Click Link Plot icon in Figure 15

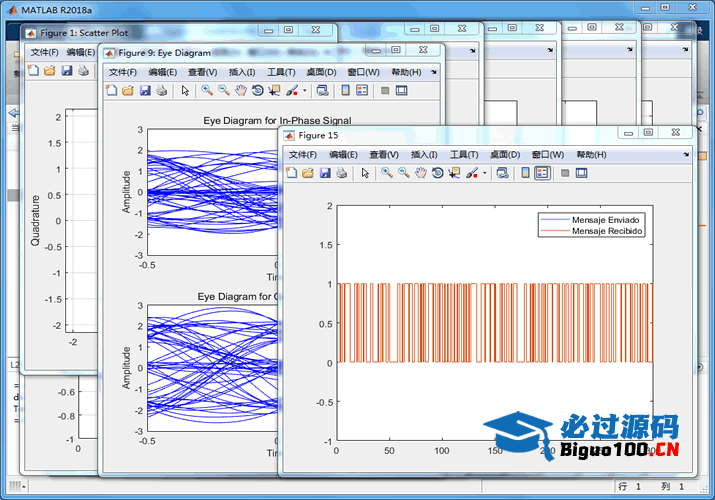tap(503, 173)
